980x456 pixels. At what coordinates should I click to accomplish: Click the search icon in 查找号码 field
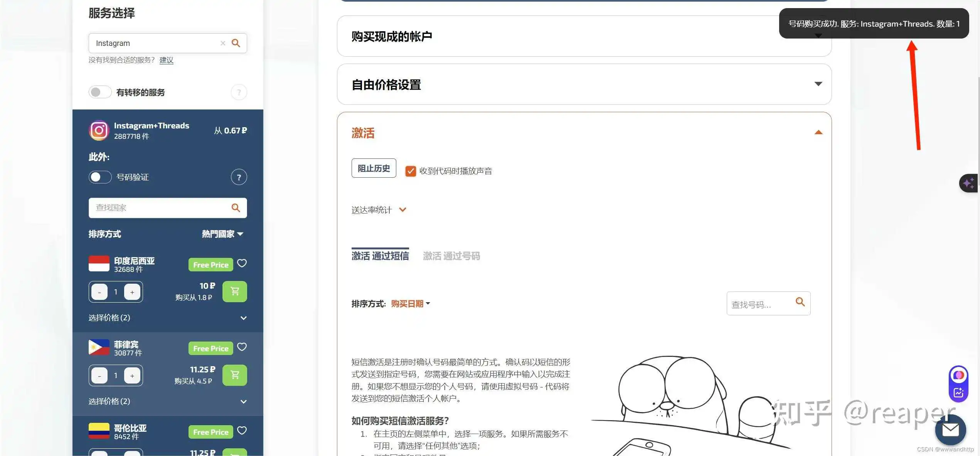[x=800, y=302]
